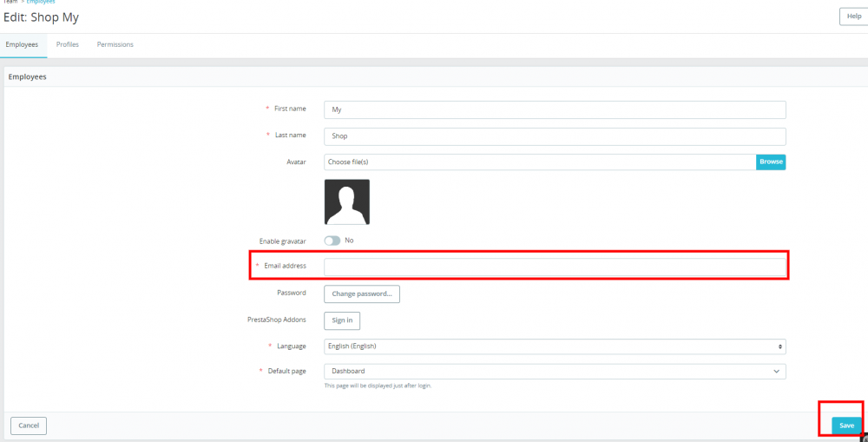Focus the Last name field
This screenshot has height=442, width=868.
point(555,136)
